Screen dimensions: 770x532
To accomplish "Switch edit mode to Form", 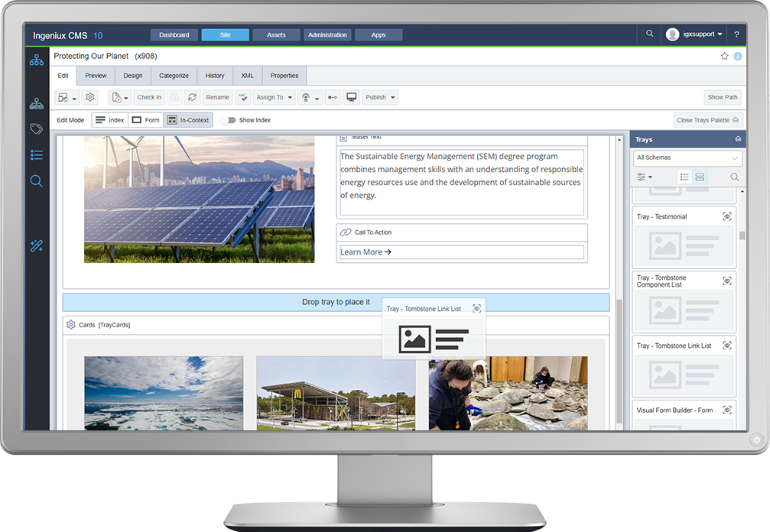I will point(145,120).
